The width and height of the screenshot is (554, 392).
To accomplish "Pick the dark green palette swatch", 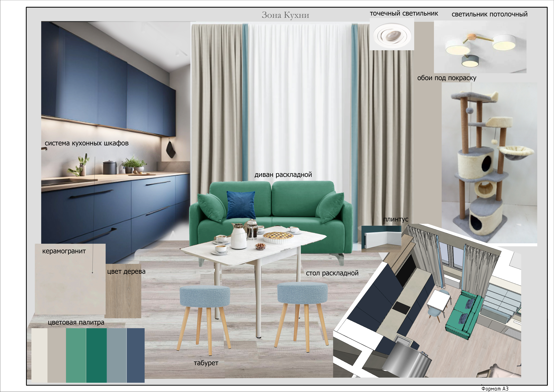I will [x=96, y=355].
